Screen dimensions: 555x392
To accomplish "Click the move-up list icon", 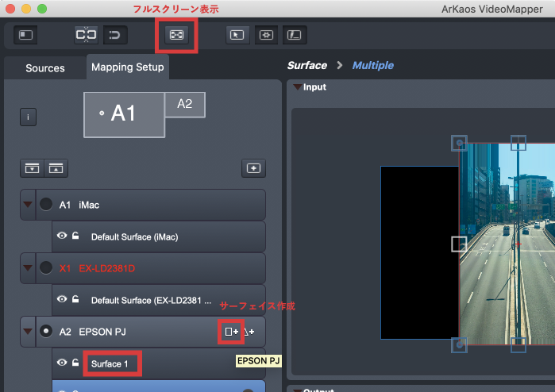I will tap(56, 168).
